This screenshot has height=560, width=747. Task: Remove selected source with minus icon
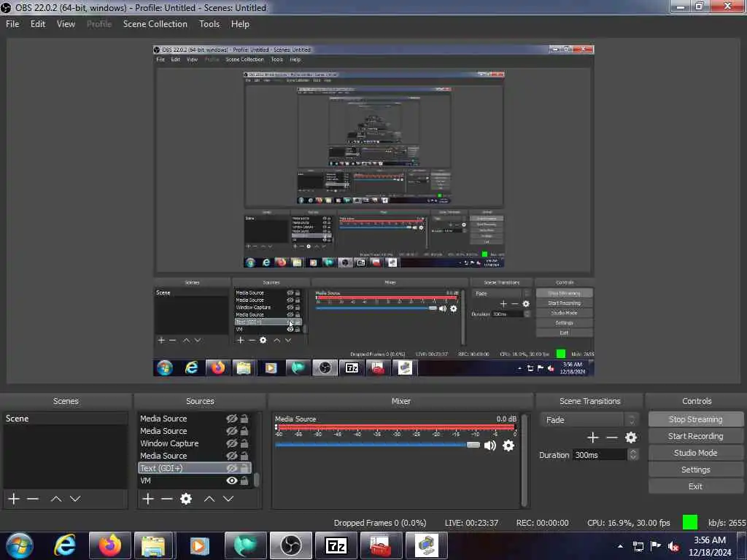pos(167,499)
